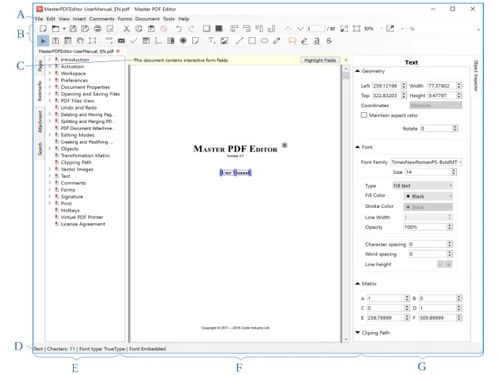Viewport: 500px width, 375px height.
Task: Select the Underline text tool
Action: 317,41
